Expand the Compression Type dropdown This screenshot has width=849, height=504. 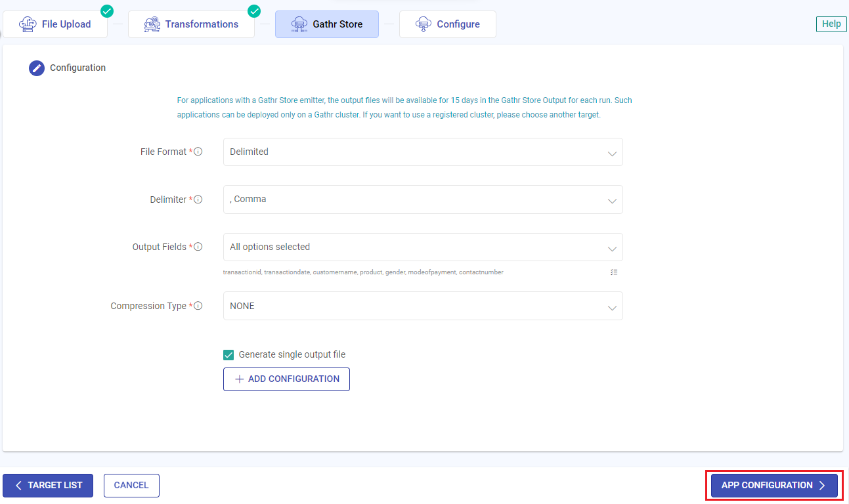click(x=423, y=306)
